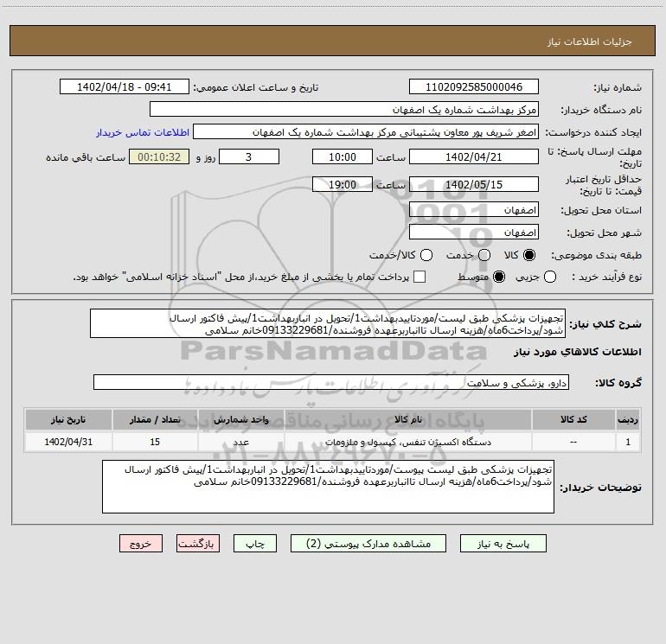
Task: Click the need date cell 1402/04/31
Action: 68,442
